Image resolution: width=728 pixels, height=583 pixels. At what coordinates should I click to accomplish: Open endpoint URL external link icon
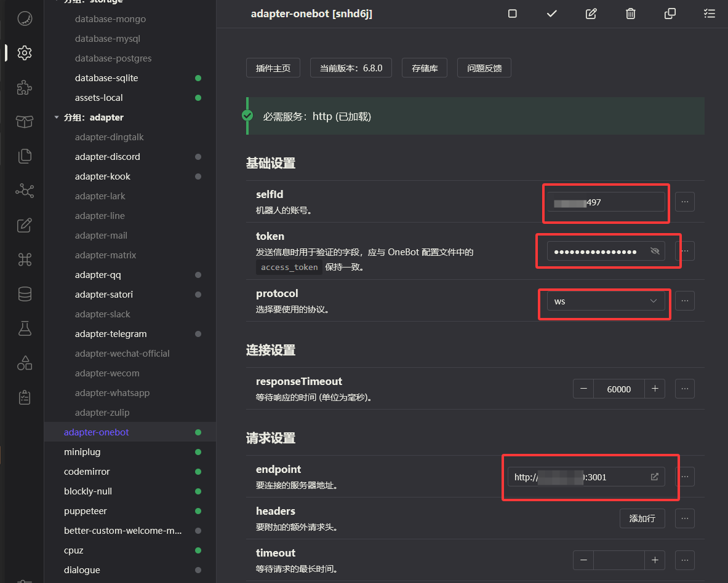point(655,477)
